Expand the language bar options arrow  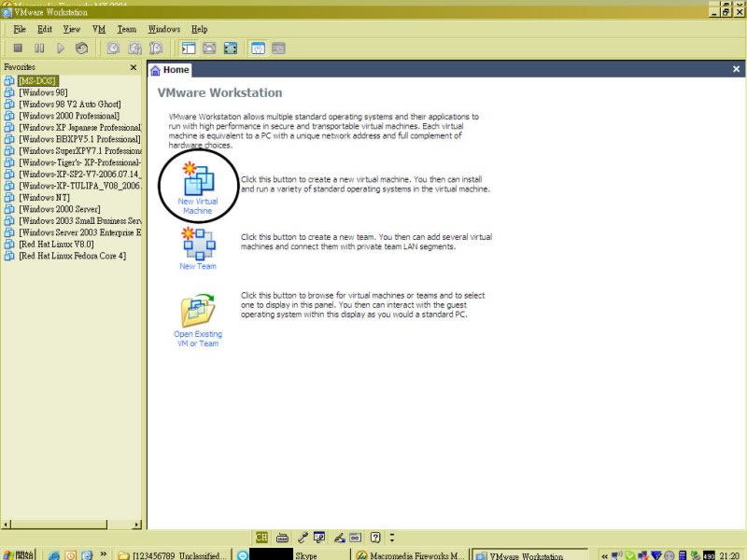point(392,538)
